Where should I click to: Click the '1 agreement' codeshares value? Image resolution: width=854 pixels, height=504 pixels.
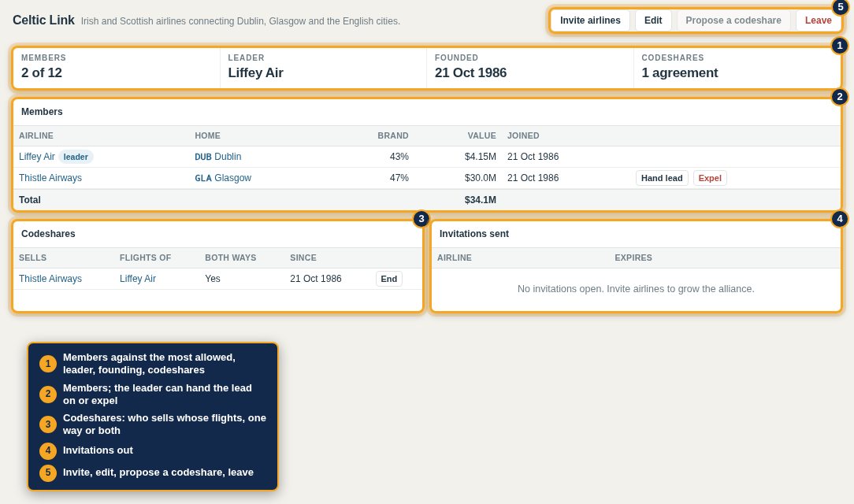click(680, 73)
